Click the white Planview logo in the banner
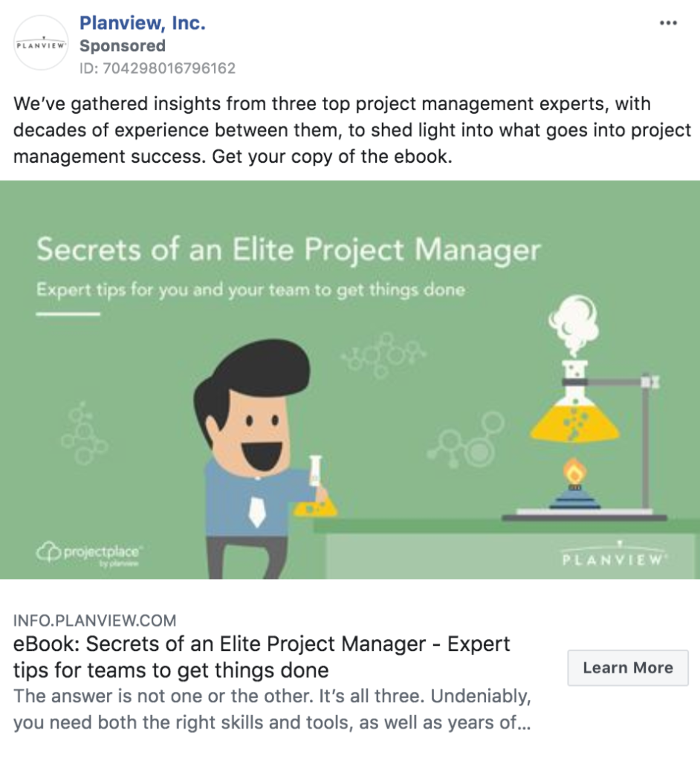This screenshot has width=700, height=761. point(613,557)
